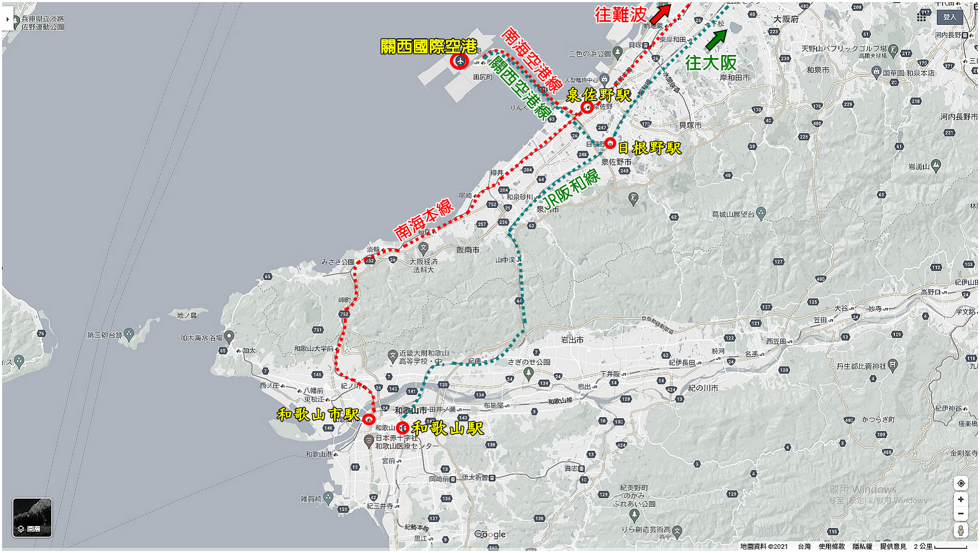
Task: Click the 地ノ島 island label
Action: pyautogui.click(x=187, y=315)
